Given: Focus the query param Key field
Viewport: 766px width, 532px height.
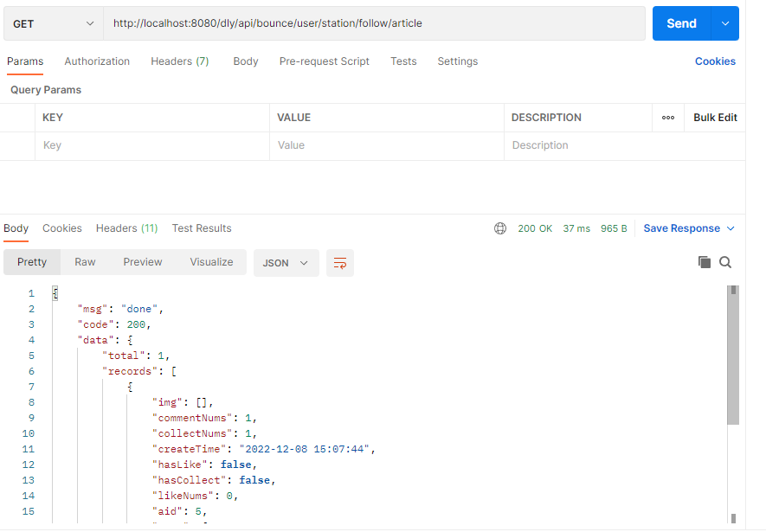Looking at the screenshot, I should (152, 145).
